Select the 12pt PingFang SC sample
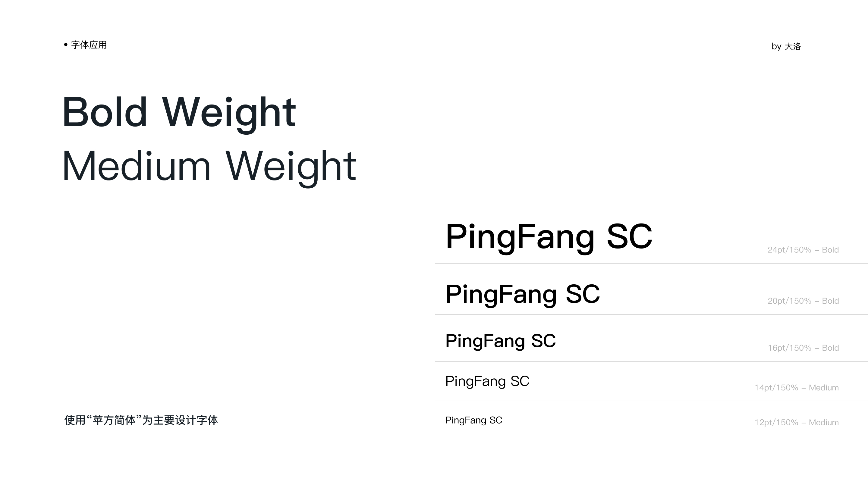 (x=473, y=420)
